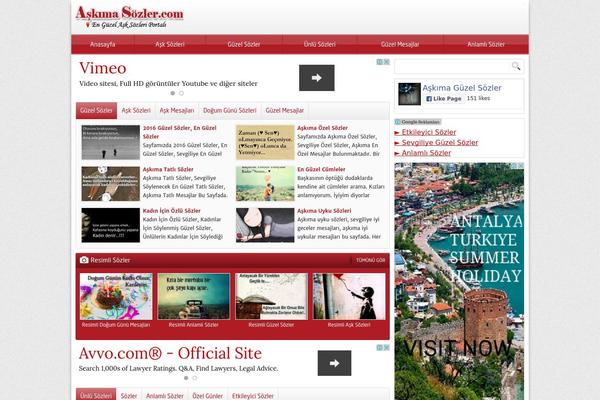Open the Resimli Aşk Sözleri image
Image resolution: width=600 pixels, height=400 pixels.
349,296
